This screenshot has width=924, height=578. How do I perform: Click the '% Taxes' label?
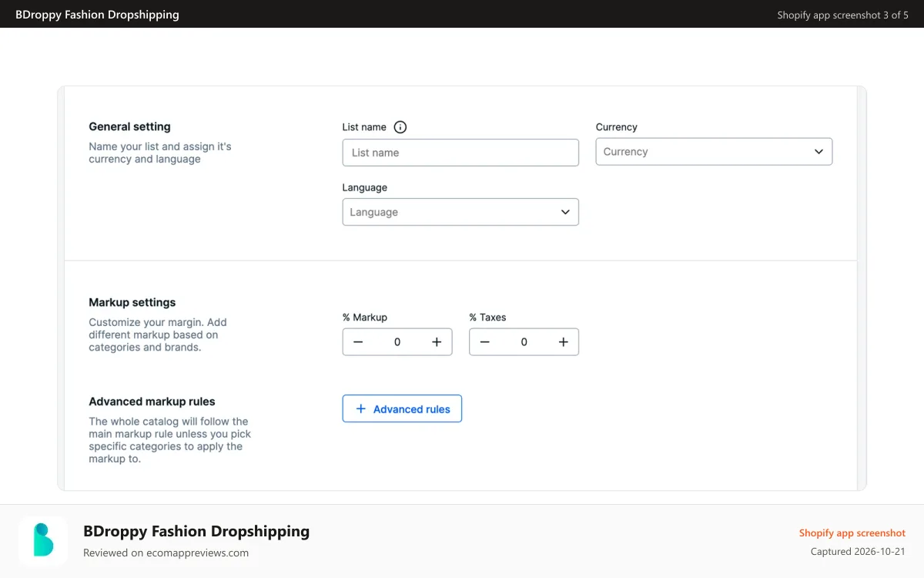click(x=487, y=318)
